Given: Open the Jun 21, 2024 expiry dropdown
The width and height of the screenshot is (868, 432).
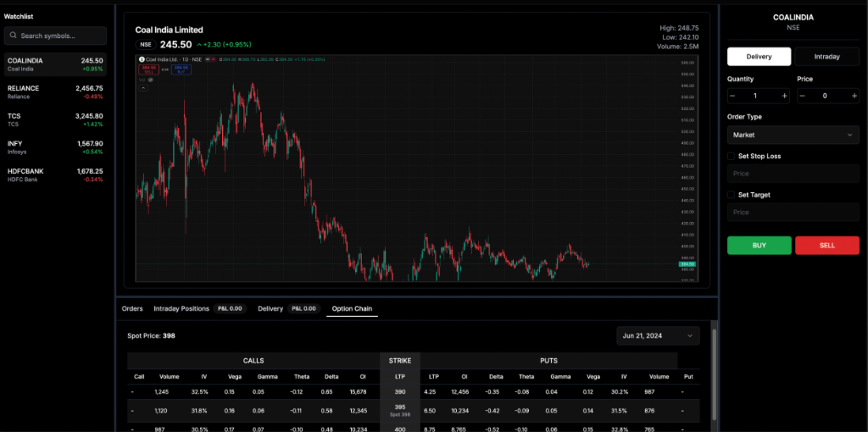Looking at the screenshot, I should point(658,335).
